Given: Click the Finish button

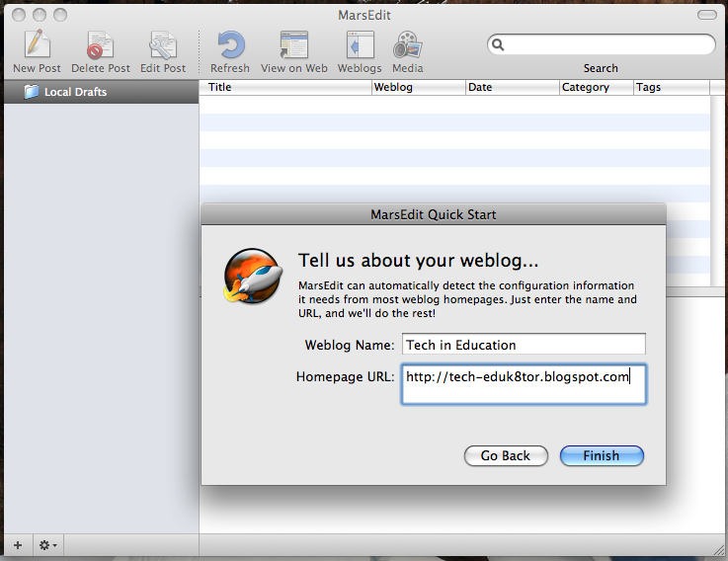Looking at the screenshot, I should click(602, 455).
